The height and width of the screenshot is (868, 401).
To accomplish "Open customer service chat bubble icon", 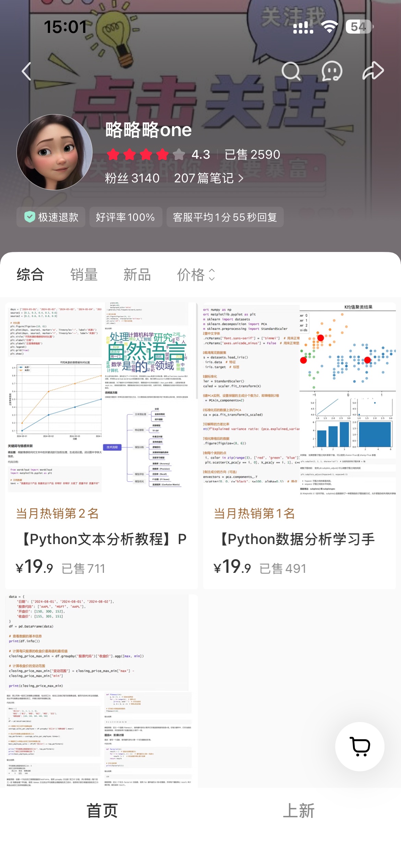I will (332, 71).
